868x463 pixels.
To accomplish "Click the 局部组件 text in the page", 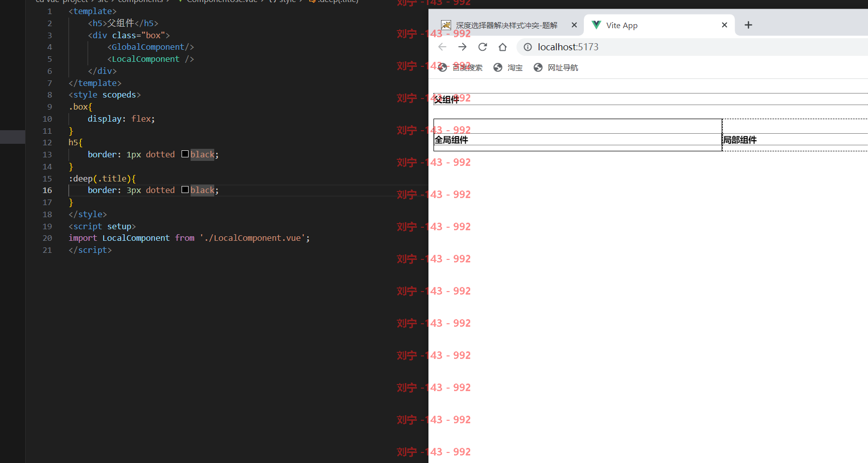I will coord(740,140).
